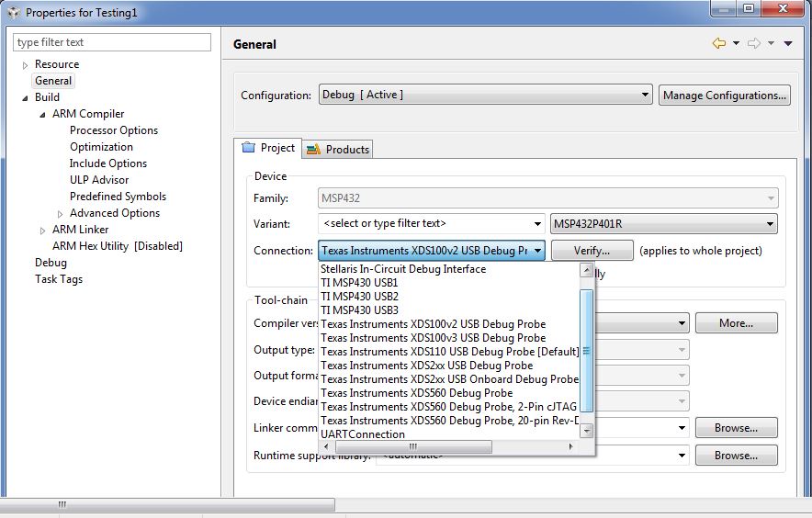The width and height of the screenshot is (812, 518).
Task: Select ULP Advisor in the tree
Action: click(99, 180)
